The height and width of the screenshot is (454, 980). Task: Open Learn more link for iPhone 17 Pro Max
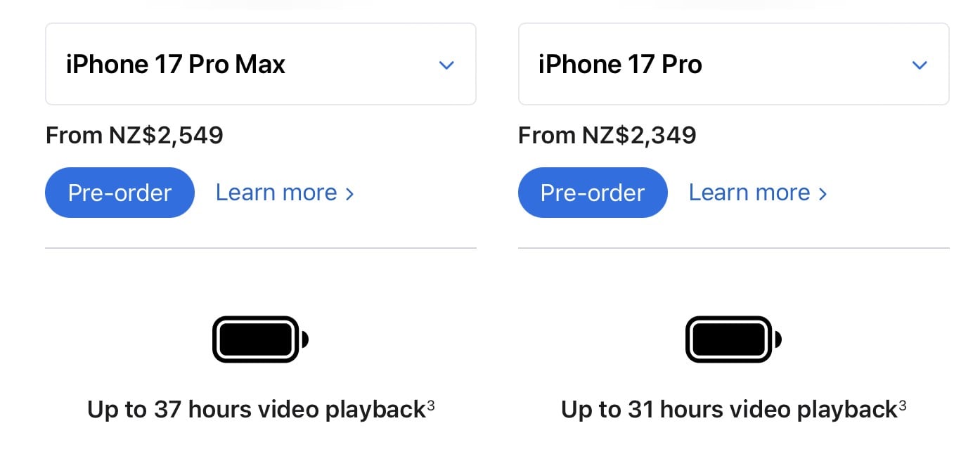pyautogui.click(x=276, y=193)
